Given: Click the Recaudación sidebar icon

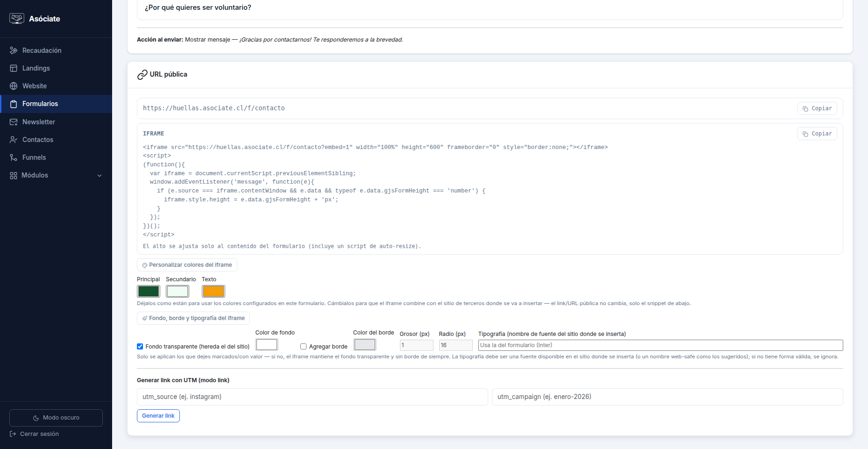Looking at the screenshot, I should pyautogui.click(x=14, y=50).
